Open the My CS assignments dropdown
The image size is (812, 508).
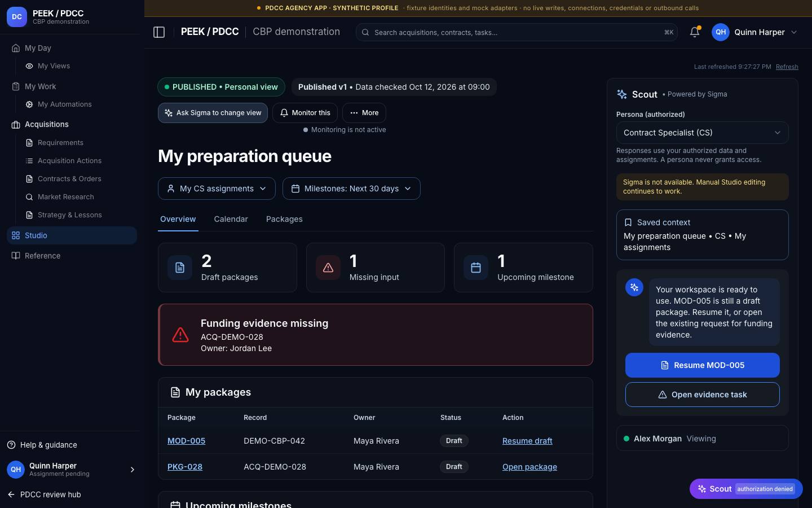click(x=217, y=189)
